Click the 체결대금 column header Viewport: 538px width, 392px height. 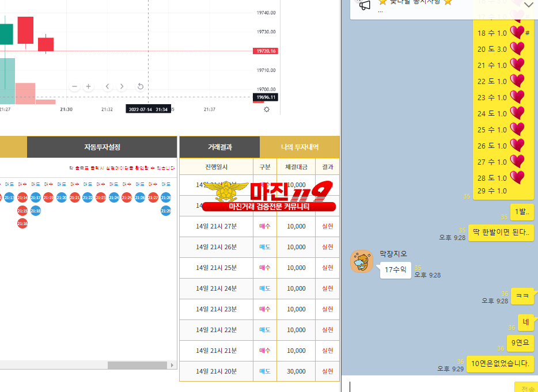coord(296,167)
